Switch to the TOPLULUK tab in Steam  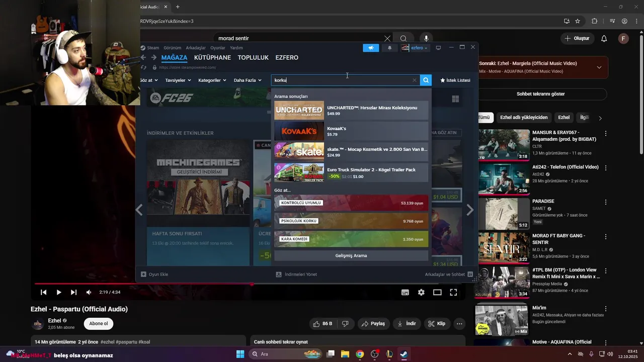pos(253,57)
